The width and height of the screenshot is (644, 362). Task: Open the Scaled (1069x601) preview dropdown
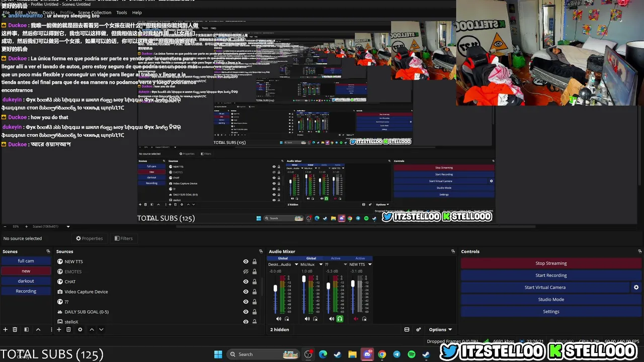[x=51, y=226]
